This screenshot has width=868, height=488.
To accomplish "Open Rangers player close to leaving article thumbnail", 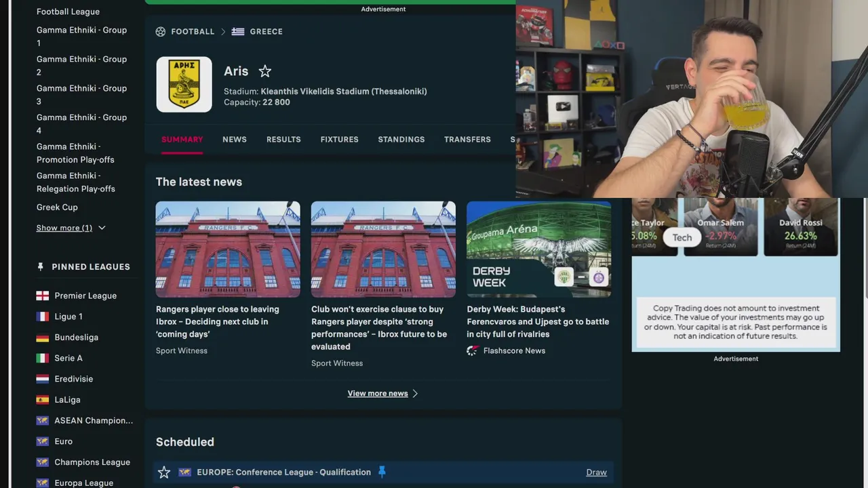I will coord(228,249).
